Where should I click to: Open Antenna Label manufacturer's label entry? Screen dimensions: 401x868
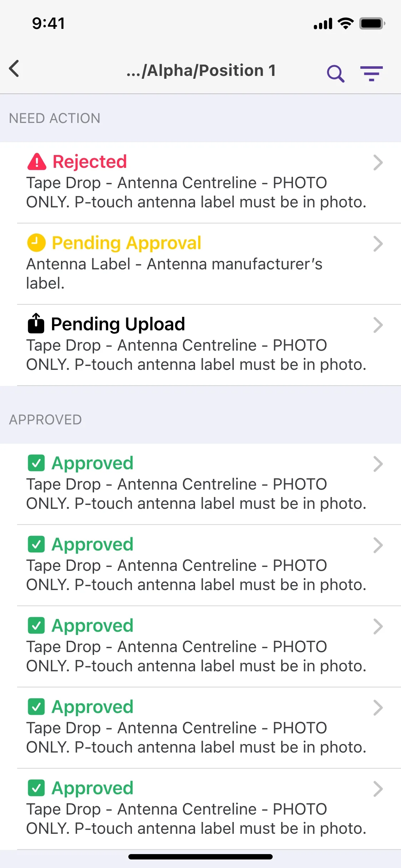[x=200, y=264]
